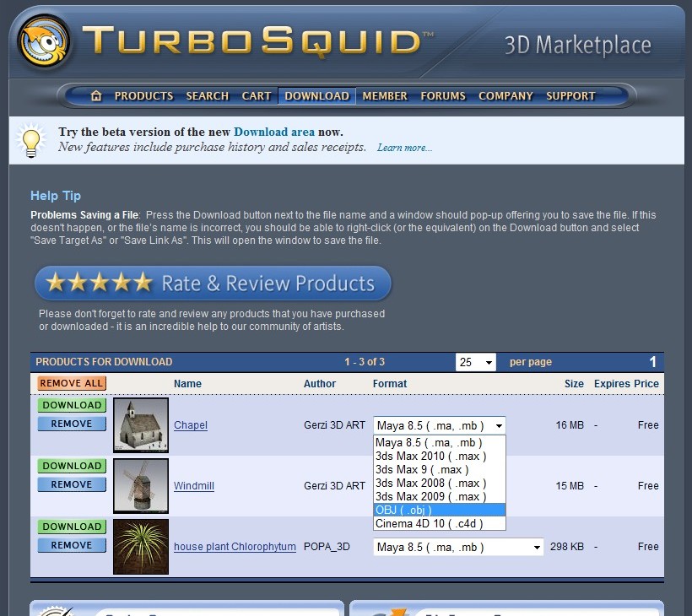
Task: Click 'PRODUCTS FOR DOWNLOAD' table title
Action: [104, 362]
